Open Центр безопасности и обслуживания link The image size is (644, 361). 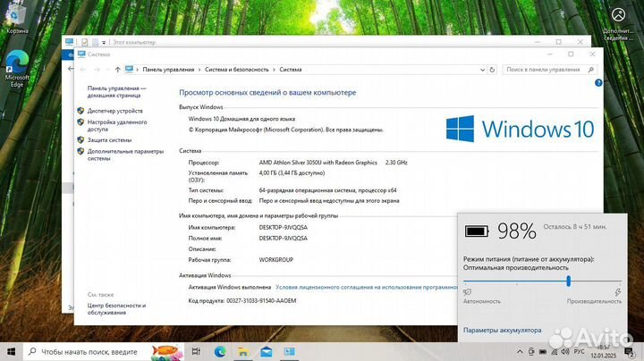(x=116, y=309)
